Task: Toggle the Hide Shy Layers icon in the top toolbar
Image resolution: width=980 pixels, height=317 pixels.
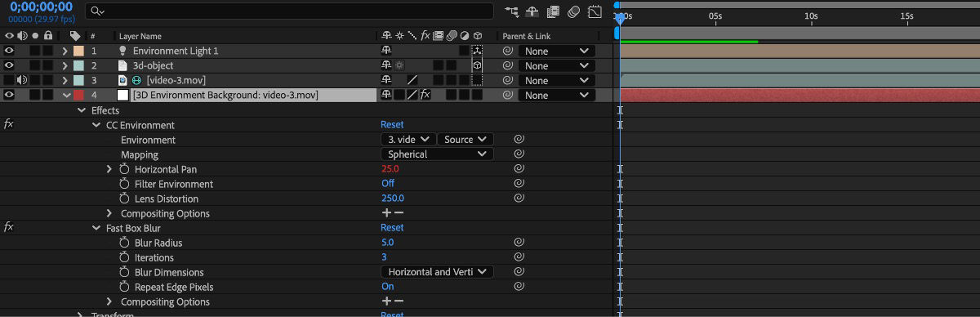Action: coord(533,11)
